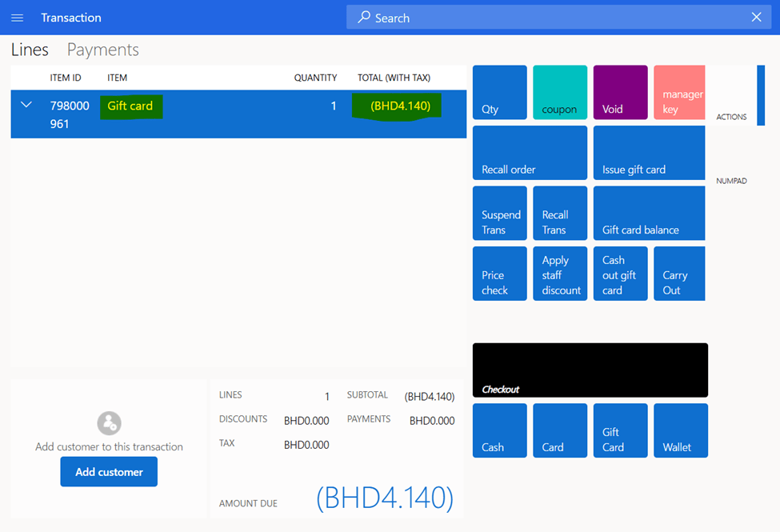Click the customer avatar icon

coord(109,422)
